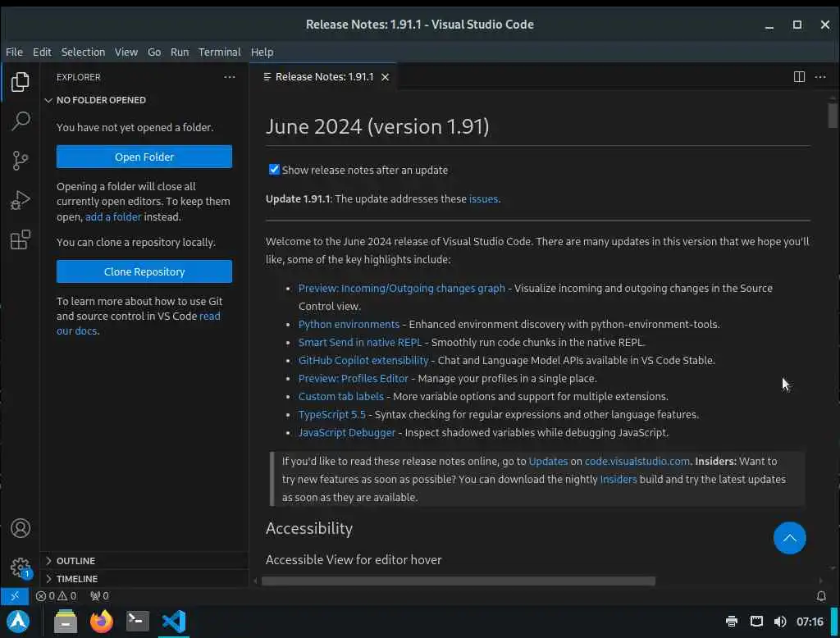Open the Selection menu

pyautogui.click(x=83, y=52)
